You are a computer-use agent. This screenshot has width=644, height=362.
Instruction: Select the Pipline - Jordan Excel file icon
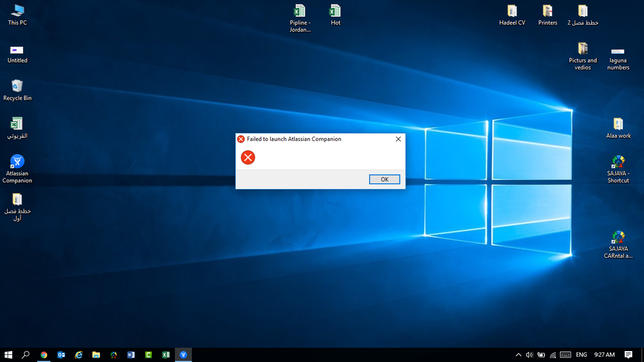[300, 18]
